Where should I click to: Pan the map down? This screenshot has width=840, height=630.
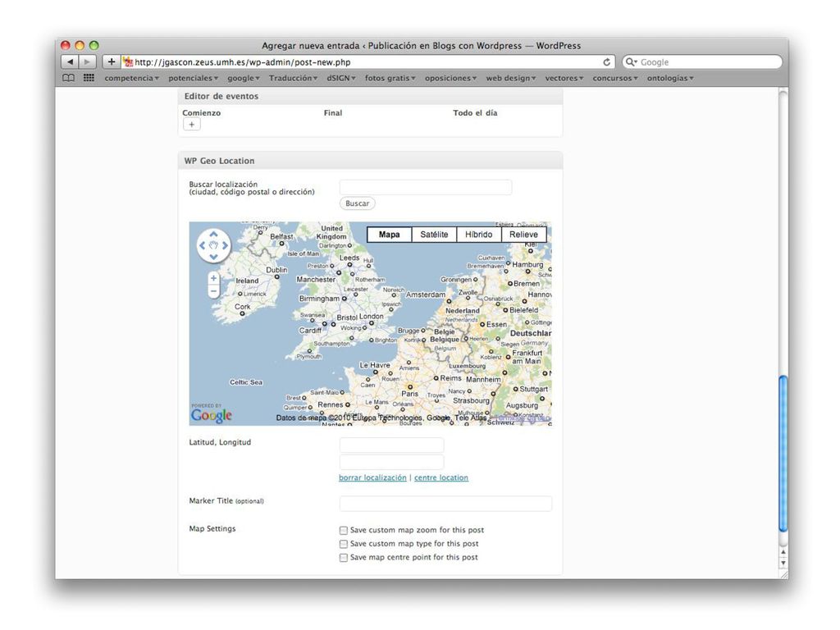point(213,257)
